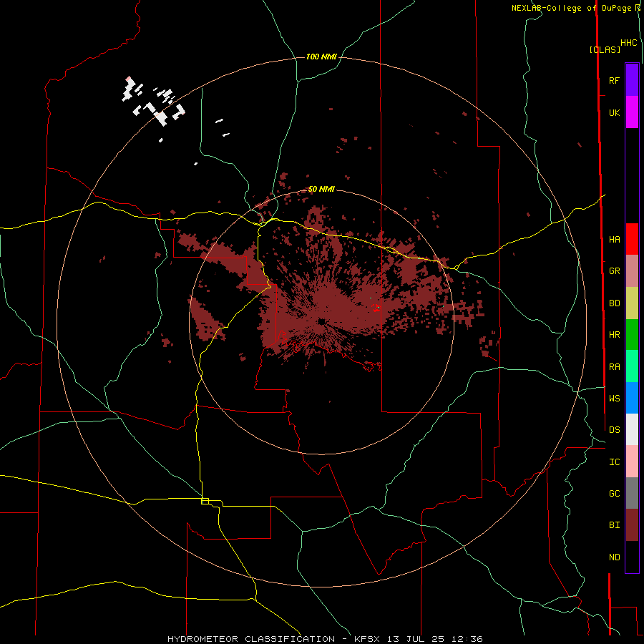This screenshot has height=644, width=644.
Task: Click the IC legend label
Action: pyautogui.click(x=615, y=462)
